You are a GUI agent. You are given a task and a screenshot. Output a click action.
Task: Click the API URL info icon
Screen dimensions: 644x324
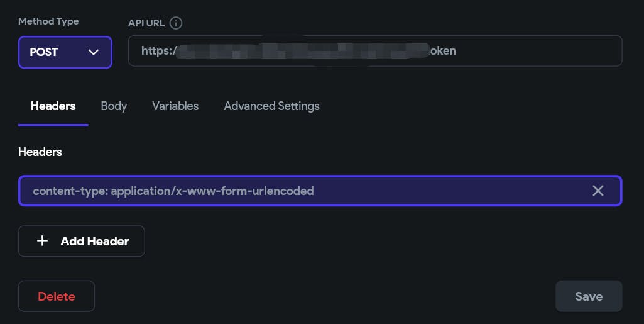click(x=176, y=23)
